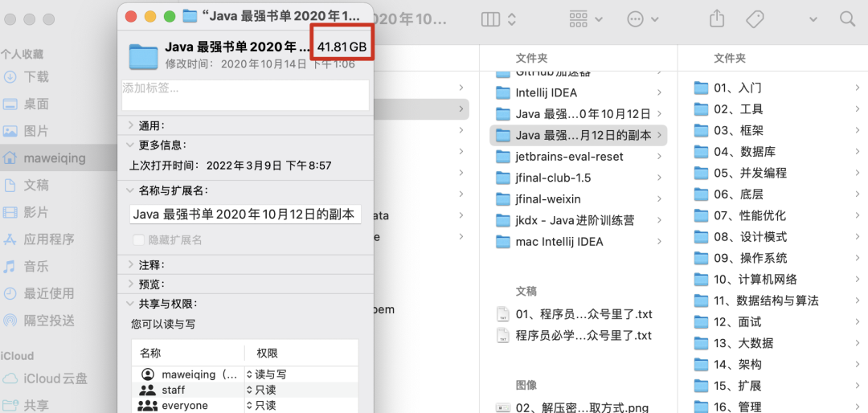Select 影片 in the Finder sidebar
Viewport: 868px width, 413px height.
pos(36,212)
